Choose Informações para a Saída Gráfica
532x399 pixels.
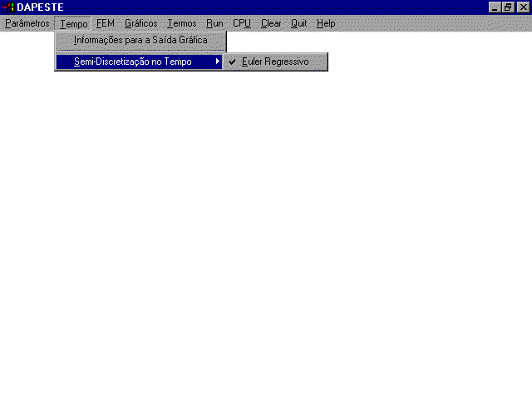(x=140, y=40)
